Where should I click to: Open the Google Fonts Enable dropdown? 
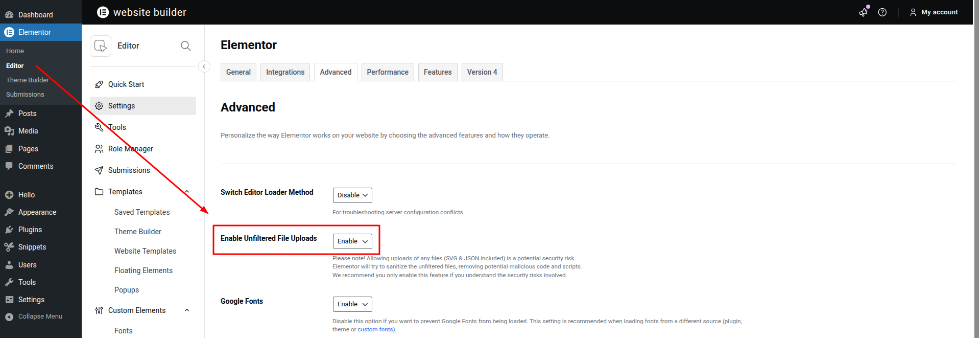pos(352,304)
